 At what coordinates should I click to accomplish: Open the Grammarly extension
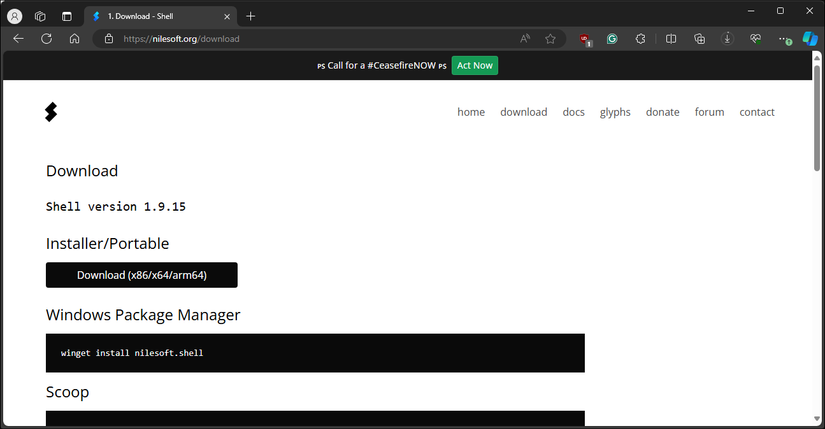pos(612,38)
